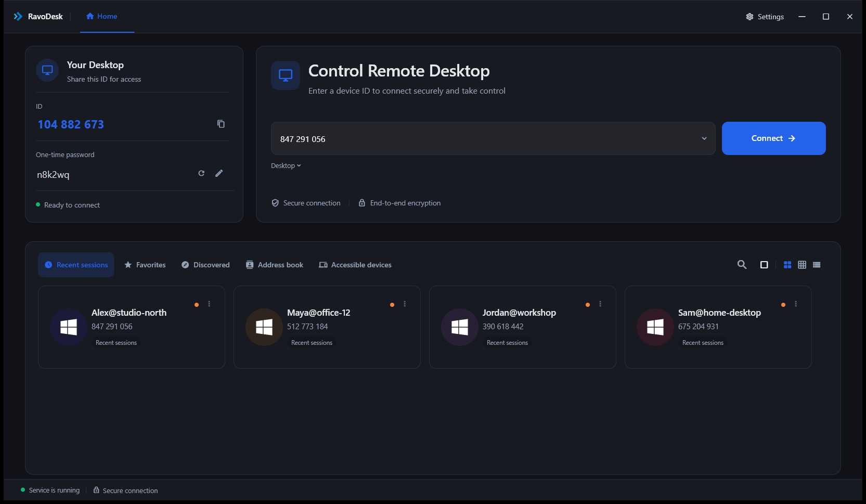Screen dimensions: 866x504
Task: Copy the desktop ID 104 882 673
Action: [x=221, y=124]
